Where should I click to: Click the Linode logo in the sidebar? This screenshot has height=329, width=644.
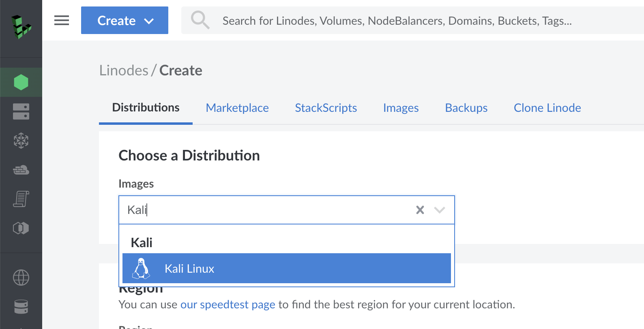pos(21,27)
